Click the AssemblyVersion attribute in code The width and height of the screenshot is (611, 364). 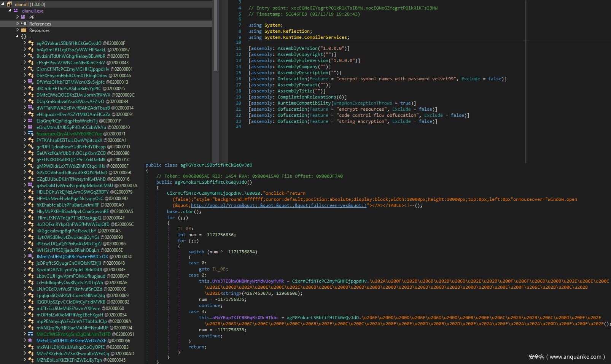pyautogui.click(x=297, y=48)
